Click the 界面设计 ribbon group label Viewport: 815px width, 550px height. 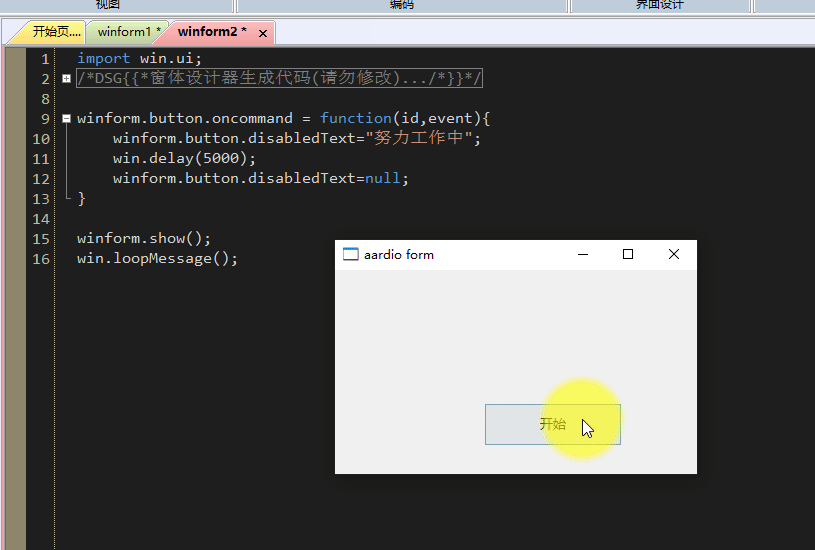660,5
